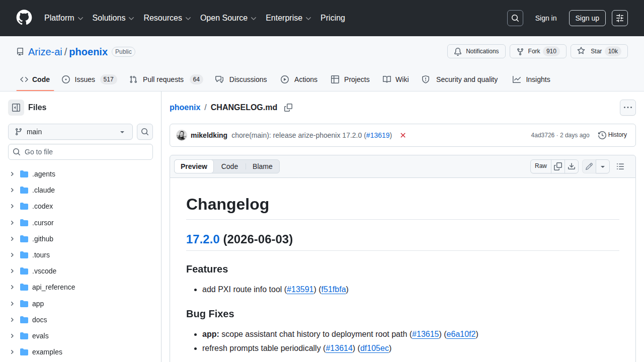644x362 pixels.
Task: Open the Arize-ai organization page
Action: (45, 52)
